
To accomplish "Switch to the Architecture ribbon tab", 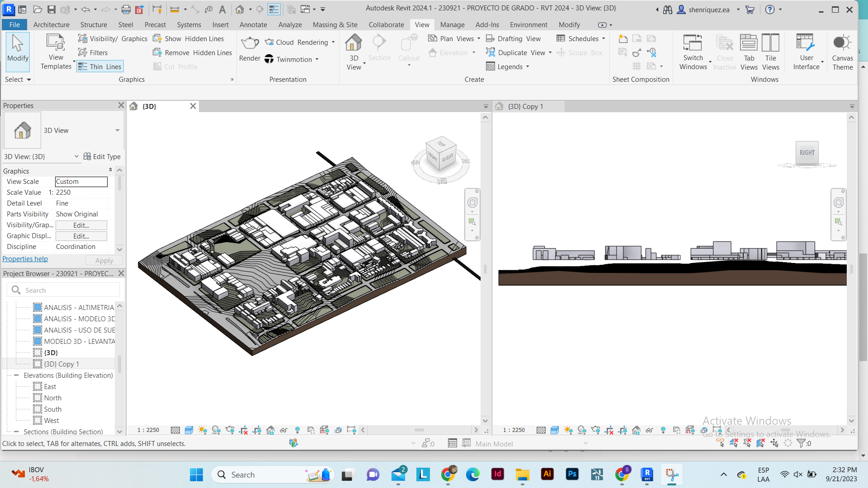I will pos(52,25).
